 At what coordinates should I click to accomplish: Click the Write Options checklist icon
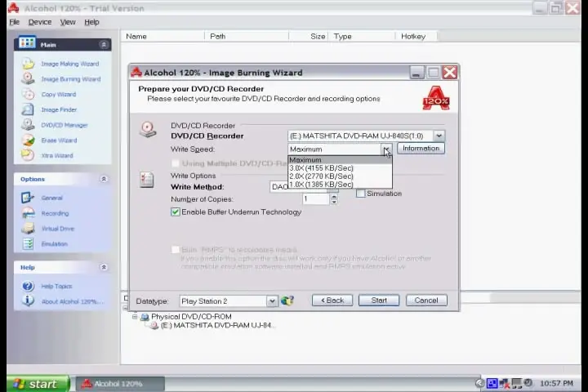[x=147, y=180]
